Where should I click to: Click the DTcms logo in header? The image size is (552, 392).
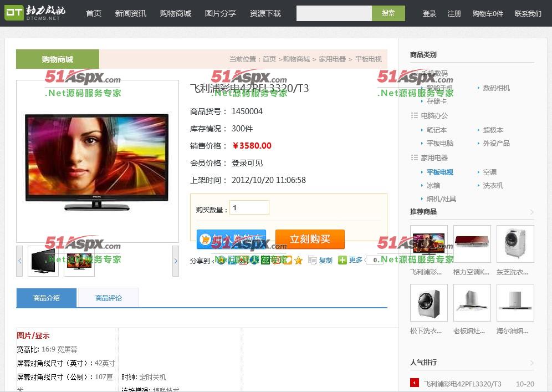click(x=35, y=13)
